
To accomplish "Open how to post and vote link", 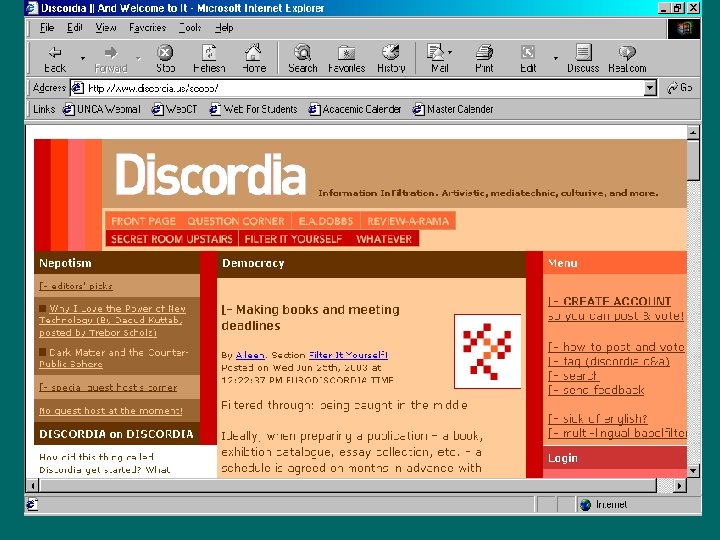I will [x=616, y=347].
